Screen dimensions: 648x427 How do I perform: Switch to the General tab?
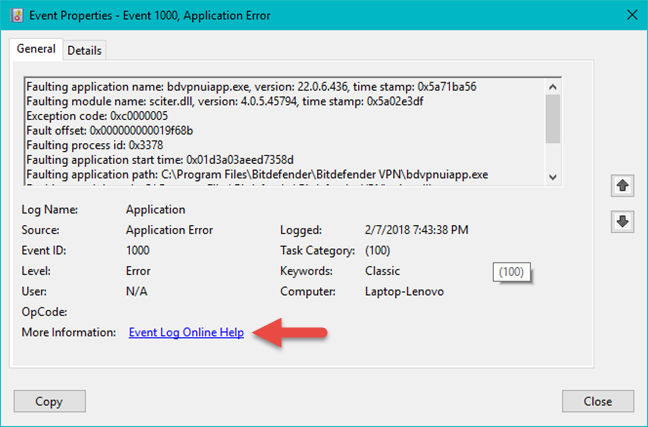36,49
